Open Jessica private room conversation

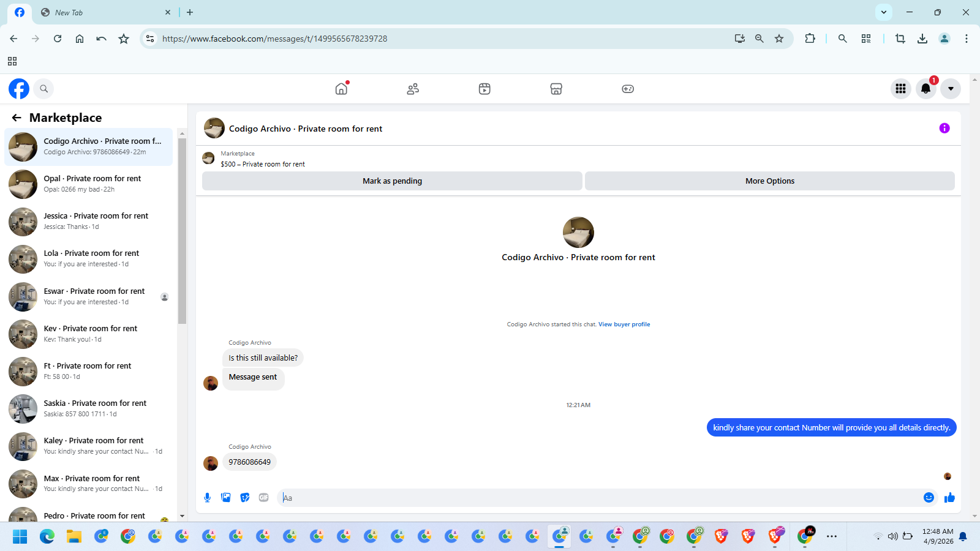89,221
